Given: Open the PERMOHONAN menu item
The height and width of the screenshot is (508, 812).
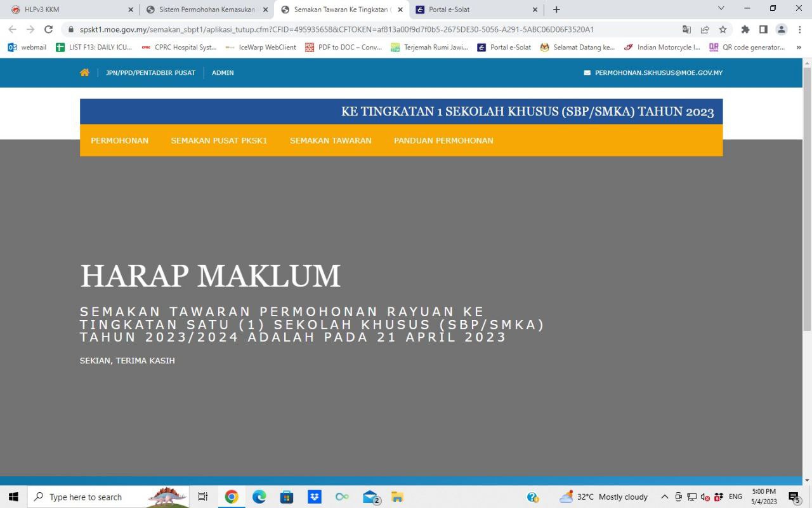Looking at the screenshot, I should pyautogui.click(x=119, y=141).
